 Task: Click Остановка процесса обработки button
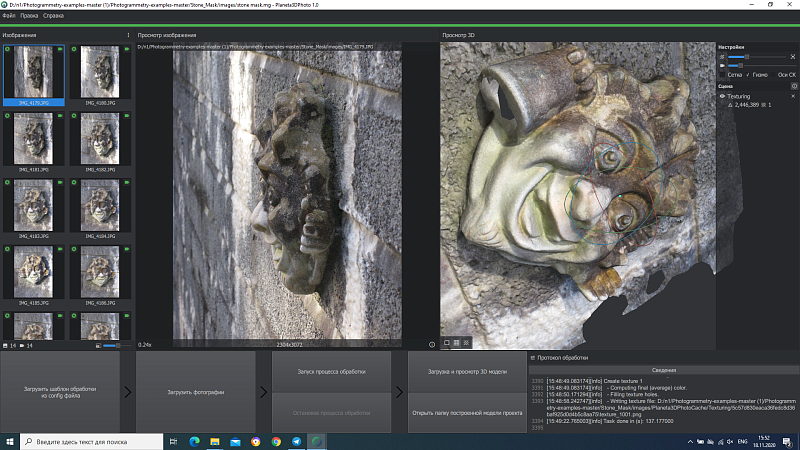click(x=332, y=413)
